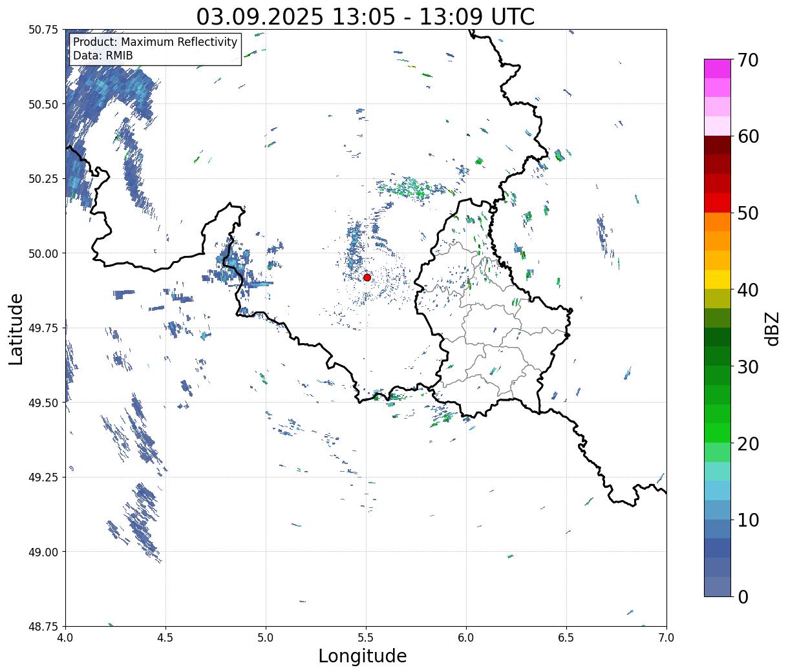Click the latitude tick label '49.50'
The width and height of the screenshot is (788, 672).
(x=43, y=403)
